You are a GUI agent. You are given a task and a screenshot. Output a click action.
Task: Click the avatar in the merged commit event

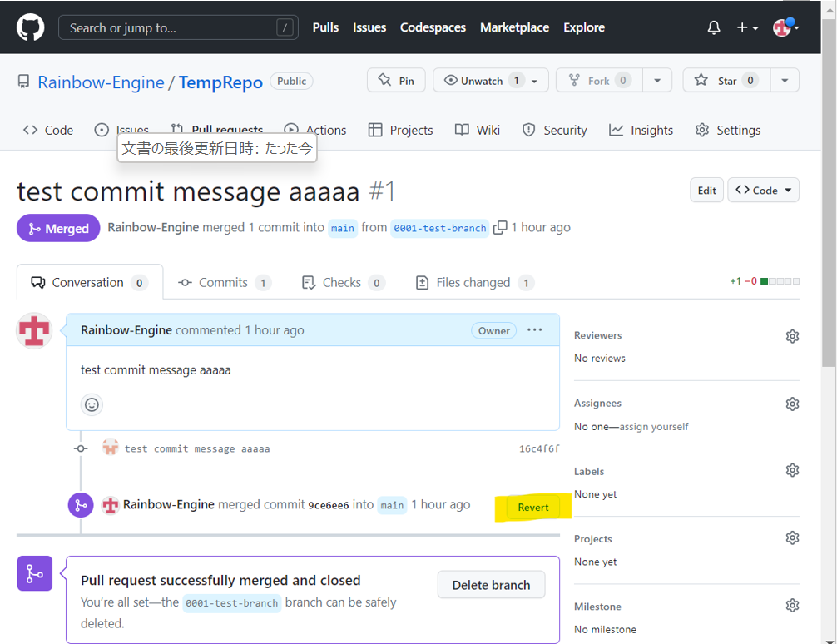pos(110,504)
